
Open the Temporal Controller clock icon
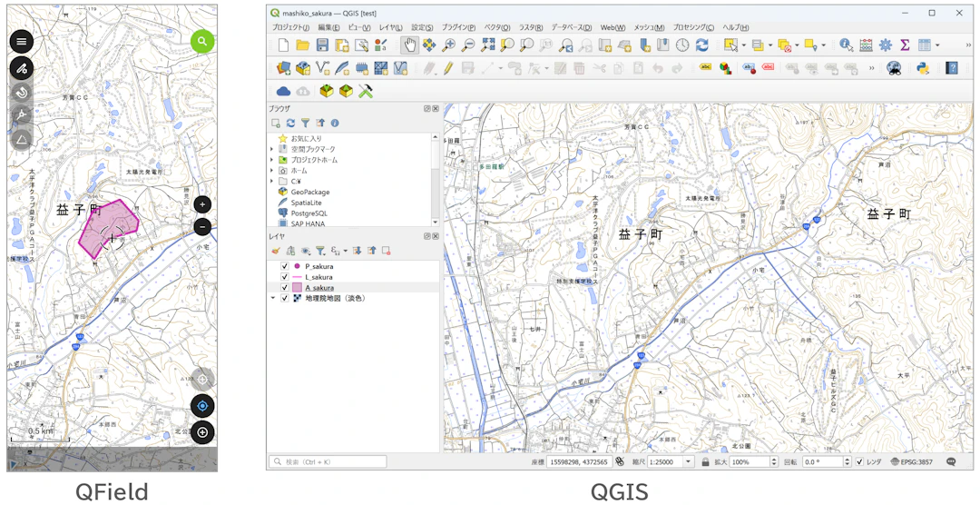pos(682,45)
